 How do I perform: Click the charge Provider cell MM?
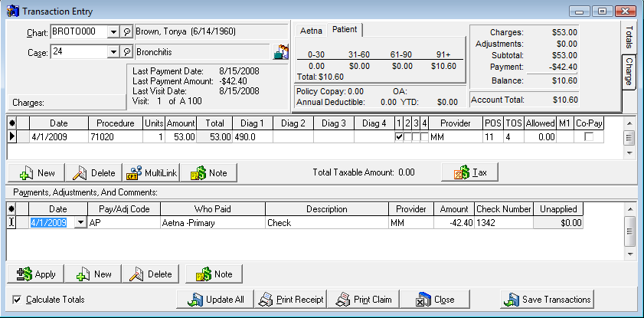tap(456, 137)
